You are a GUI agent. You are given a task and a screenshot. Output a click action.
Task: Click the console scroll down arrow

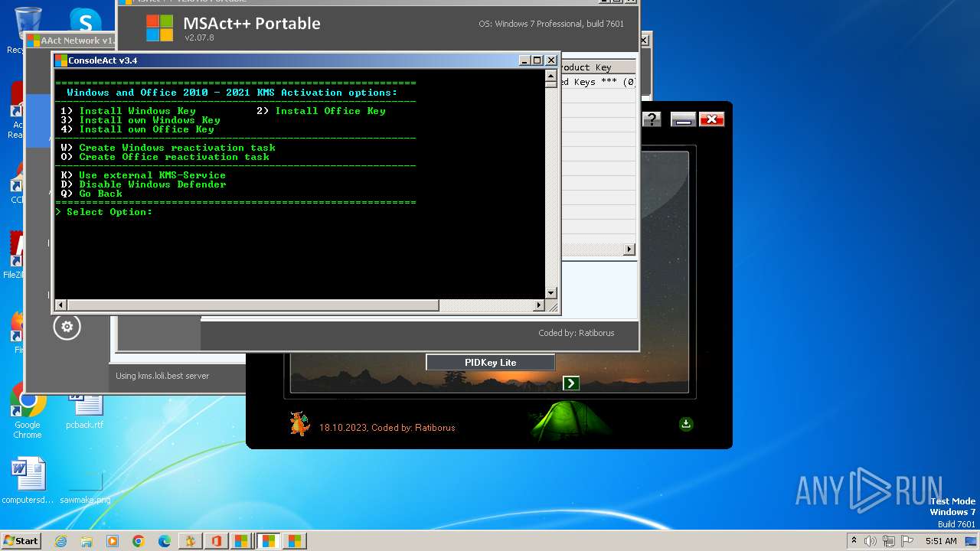point(550,293)
